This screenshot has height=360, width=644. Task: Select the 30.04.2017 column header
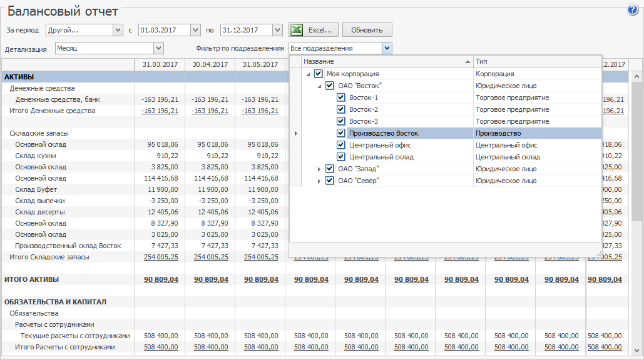pos(210,64)
